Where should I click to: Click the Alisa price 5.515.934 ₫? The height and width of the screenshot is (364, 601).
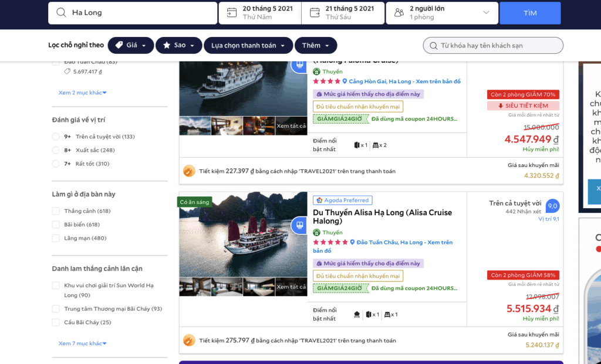pyautogui.click(x=532, y=308)
